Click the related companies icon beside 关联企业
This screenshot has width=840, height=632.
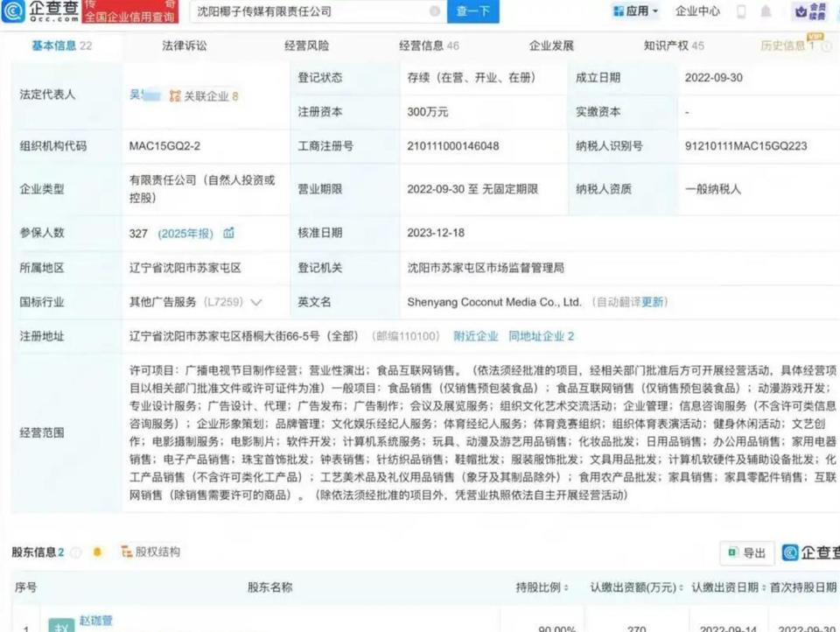tap(175, 96)
